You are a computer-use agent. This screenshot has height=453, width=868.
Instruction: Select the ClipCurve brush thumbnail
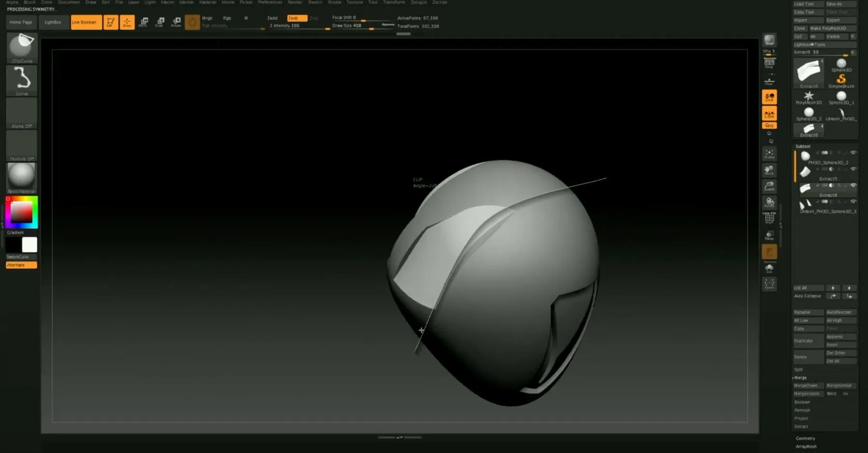click(x=22, y=47)
